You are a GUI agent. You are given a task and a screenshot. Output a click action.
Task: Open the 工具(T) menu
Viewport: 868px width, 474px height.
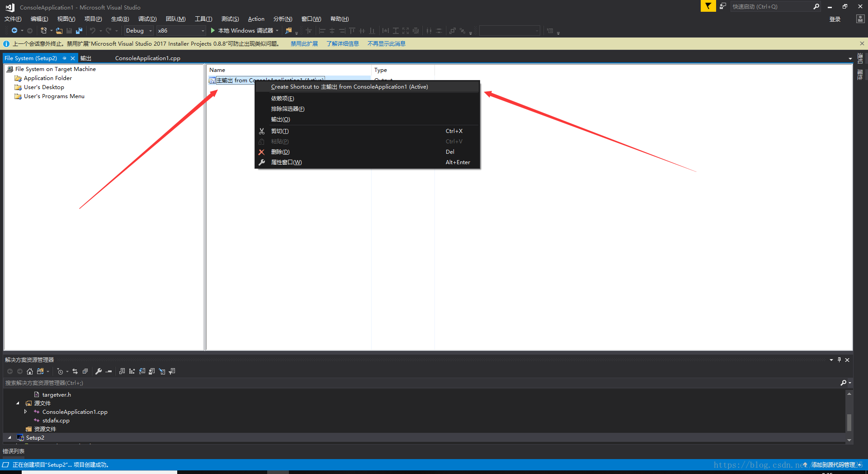(203, 19)
